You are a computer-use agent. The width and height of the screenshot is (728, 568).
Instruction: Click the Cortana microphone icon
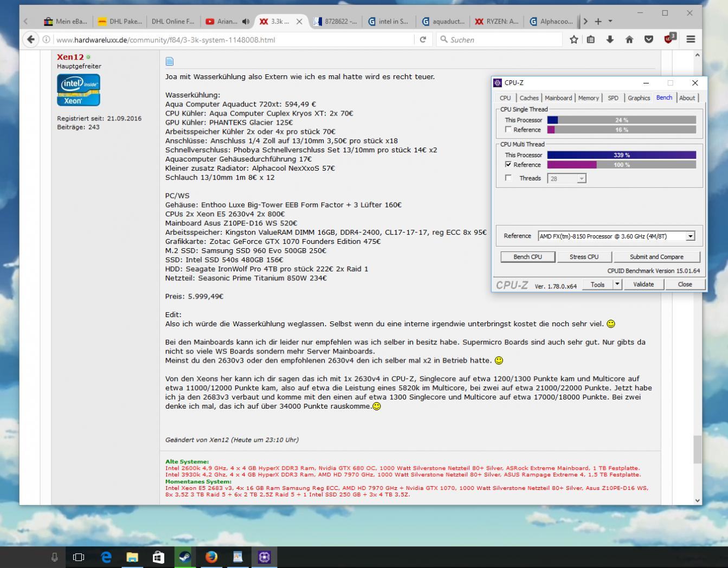click(54, 557)
